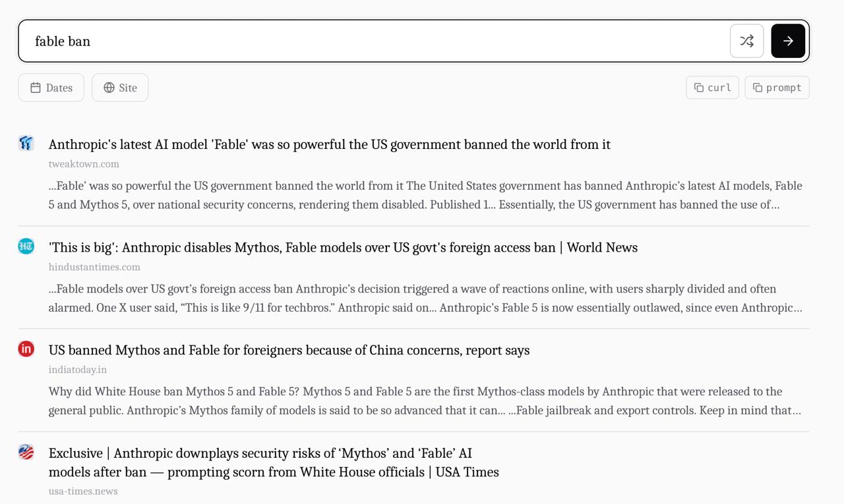Click the Hindustan Times result snippet text
The width and height of the screenshot is (844, 504).
pyautogui.click(x=425, y=298)
